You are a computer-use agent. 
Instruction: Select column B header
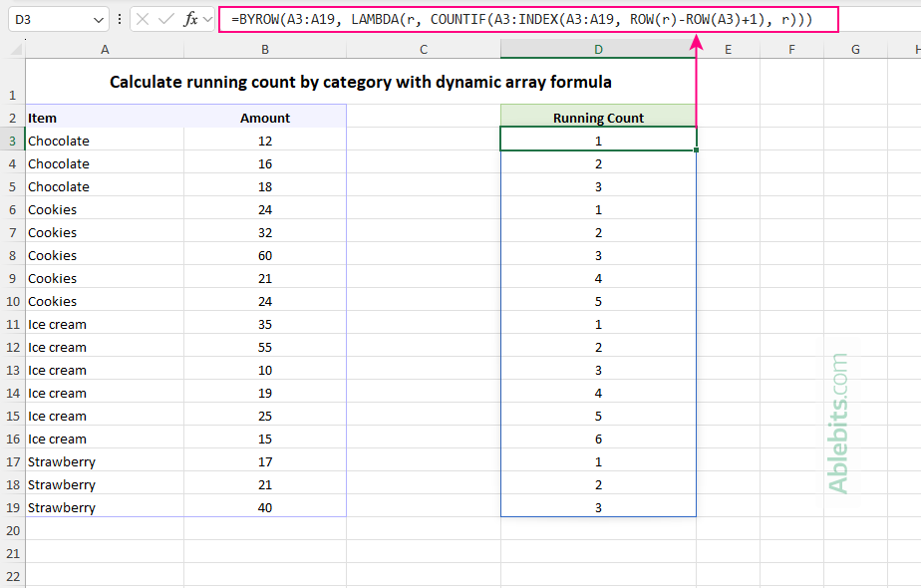(x=265, y=50)
